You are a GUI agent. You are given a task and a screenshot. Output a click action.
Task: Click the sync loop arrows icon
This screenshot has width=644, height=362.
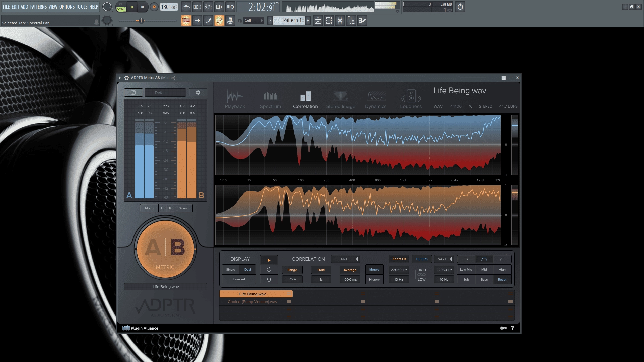pos(269,280)
